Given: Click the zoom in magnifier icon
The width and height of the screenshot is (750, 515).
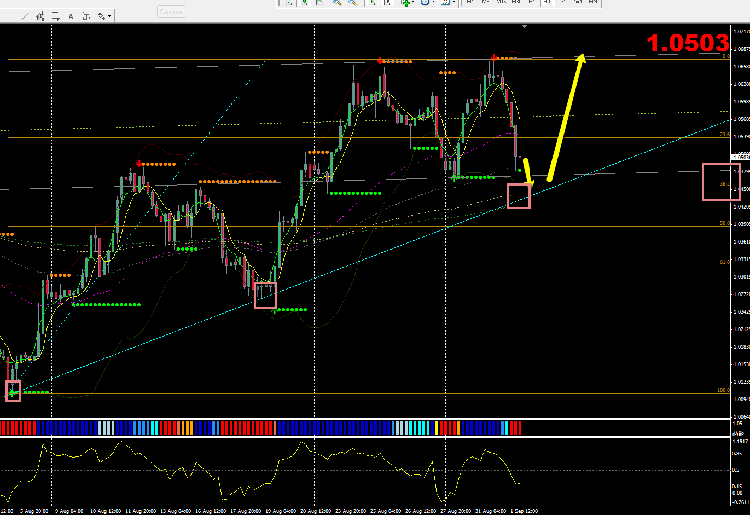Looking at the screenshot, I should (337, 2).
